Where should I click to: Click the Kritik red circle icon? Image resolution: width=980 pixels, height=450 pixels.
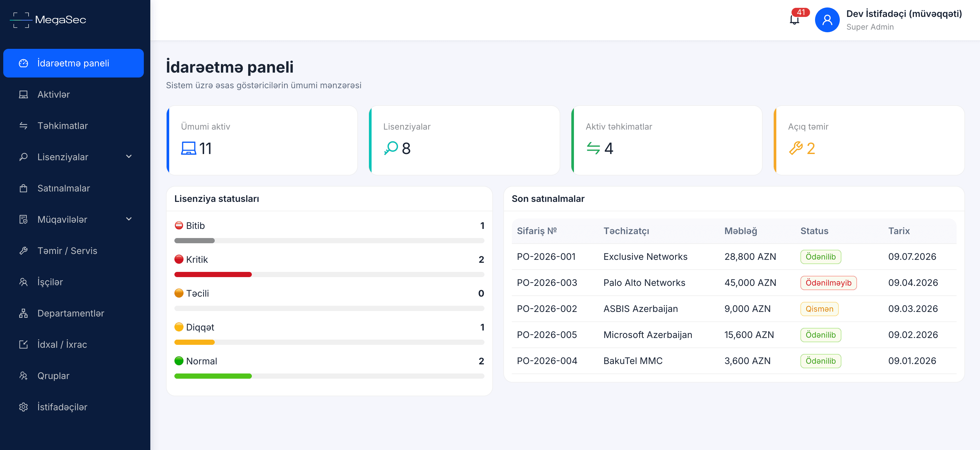[x=179, y=259]
